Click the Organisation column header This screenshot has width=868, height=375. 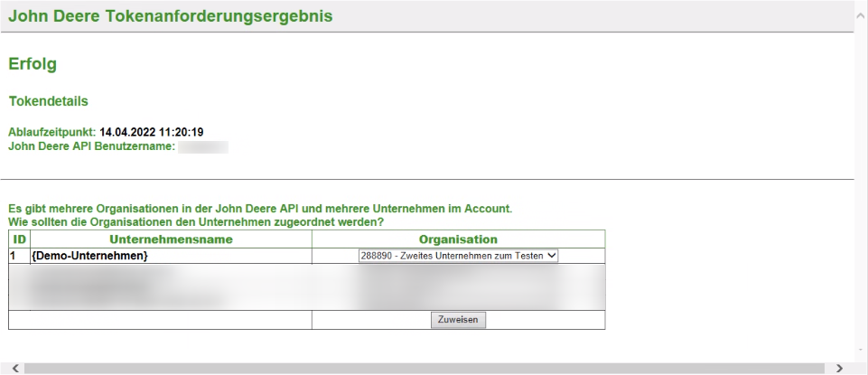tap(458, 239)
